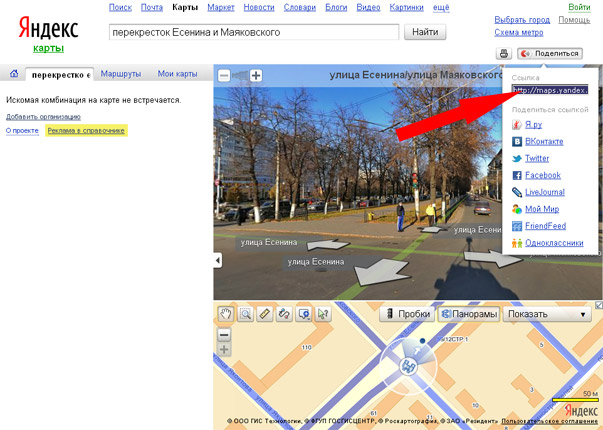Expand panorama to full size icon
The width and height of the screenshot is (603, 430).
click(x=599, y=305)
